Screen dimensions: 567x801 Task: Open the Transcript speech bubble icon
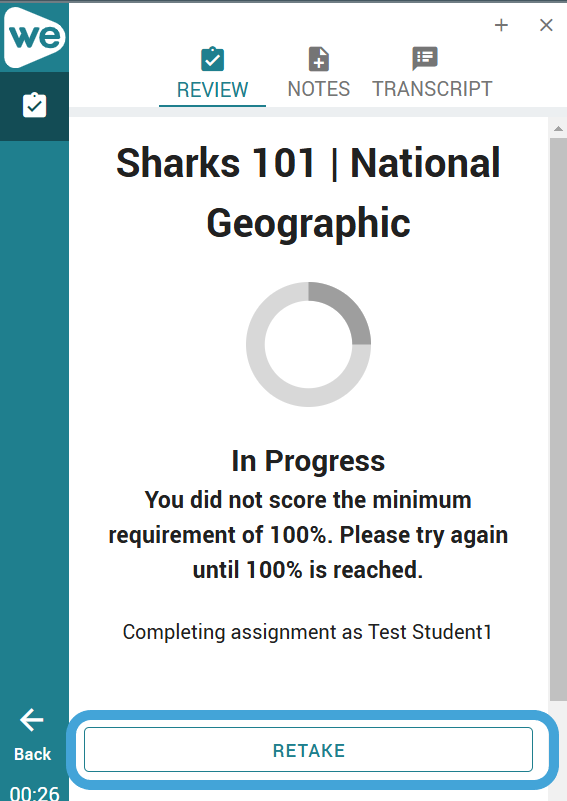(x=425, y=58)
